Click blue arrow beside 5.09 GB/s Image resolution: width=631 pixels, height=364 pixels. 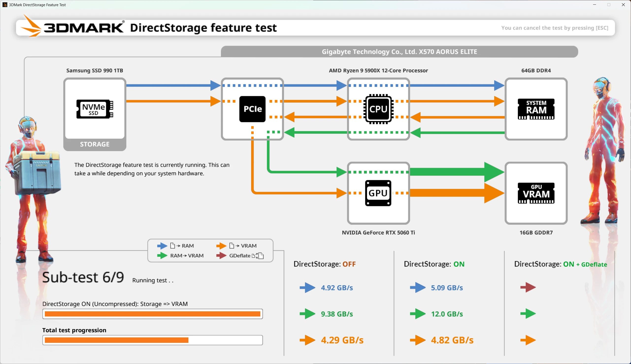pyautogui.click(x=418, y=287)
